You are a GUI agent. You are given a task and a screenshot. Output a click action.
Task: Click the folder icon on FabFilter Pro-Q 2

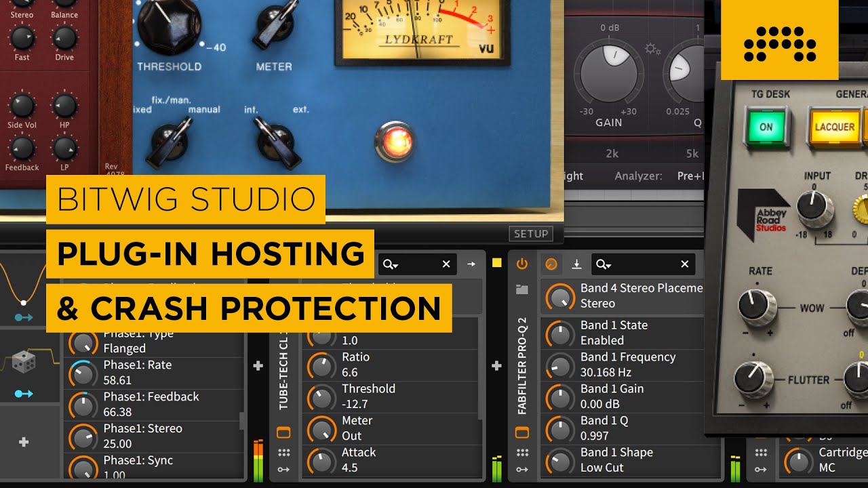coord(521,289)
